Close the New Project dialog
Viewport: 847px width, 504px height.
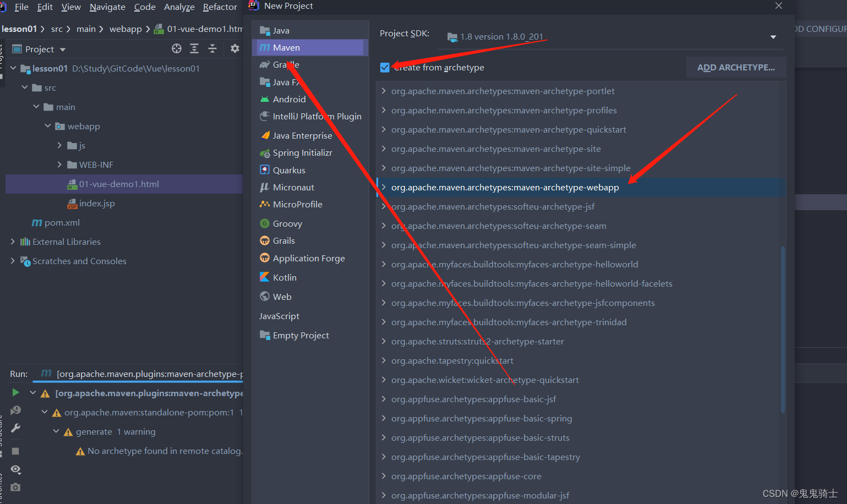tap(778, 6)
